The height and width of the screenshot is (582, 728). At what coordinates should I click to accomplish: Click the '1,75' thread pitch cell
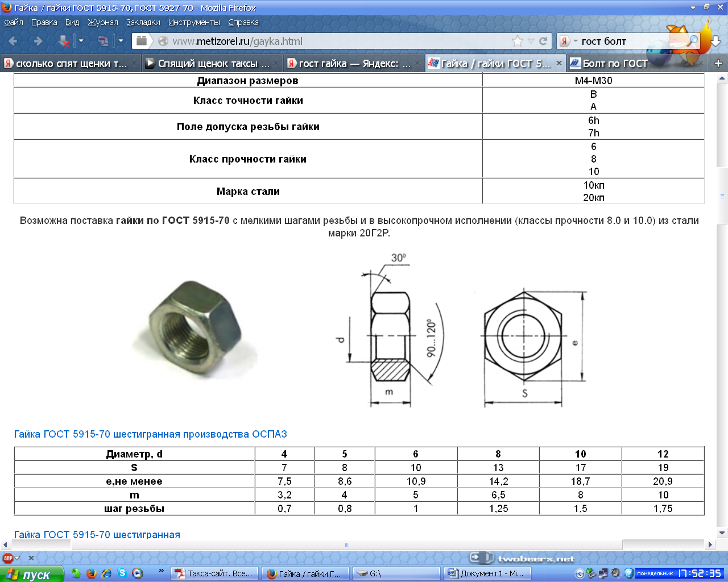pos(663,509)
